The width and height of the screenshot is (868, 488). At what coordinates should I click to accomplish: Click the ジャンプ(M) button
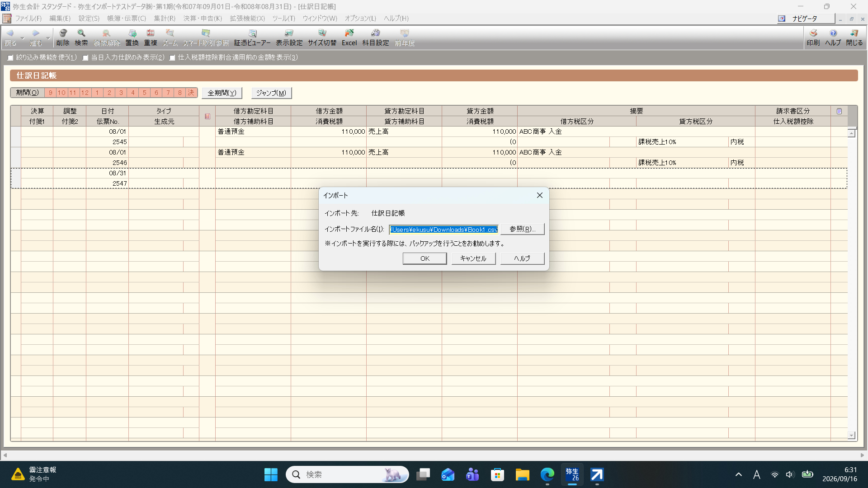[x=271, y=93]
